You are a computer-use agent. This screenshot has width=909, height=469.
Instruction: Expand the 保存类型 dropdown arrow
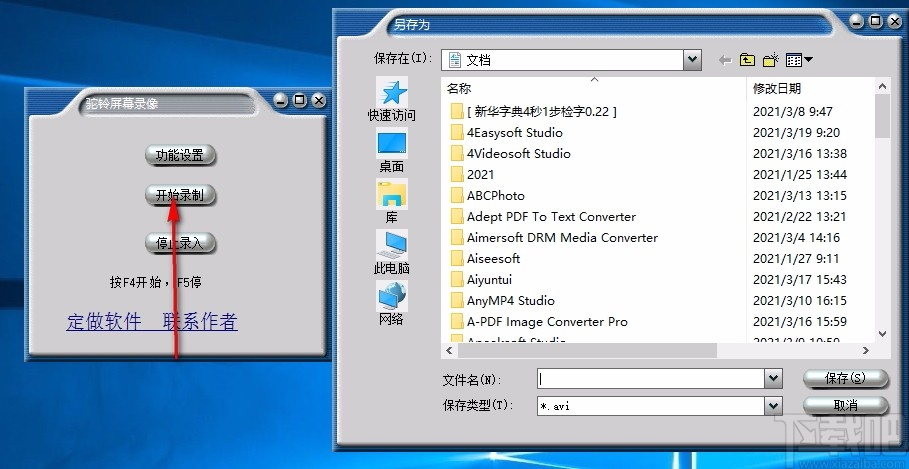pos(773,406)
